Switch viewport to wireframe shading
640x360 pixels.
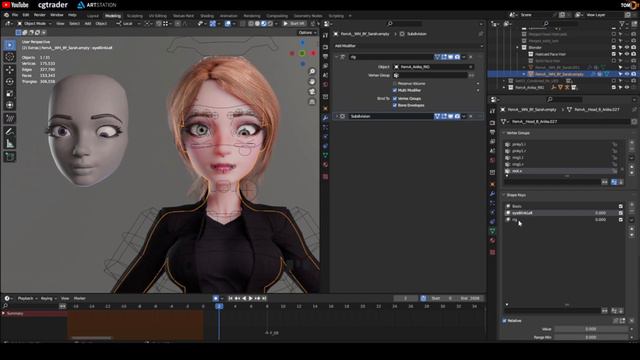[251, 24]
